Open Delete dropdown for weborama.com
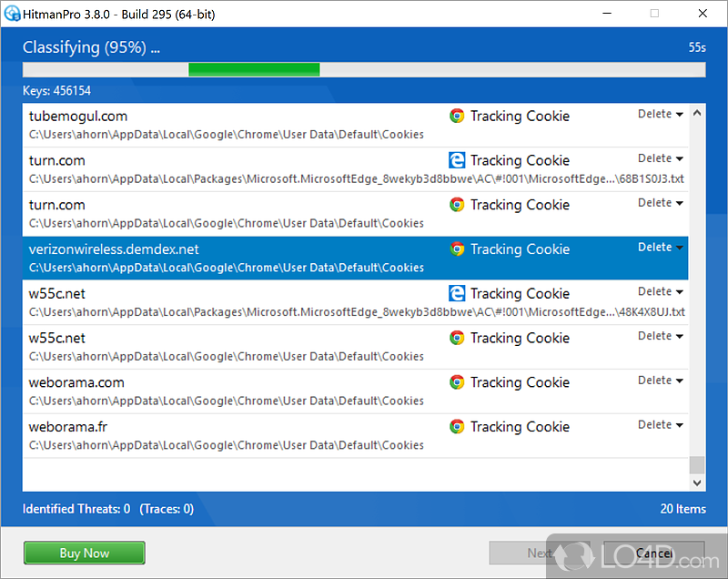Image resolution: width=728 pixels, height=579 pixels. pyautogui.click(x=661, y=381)
